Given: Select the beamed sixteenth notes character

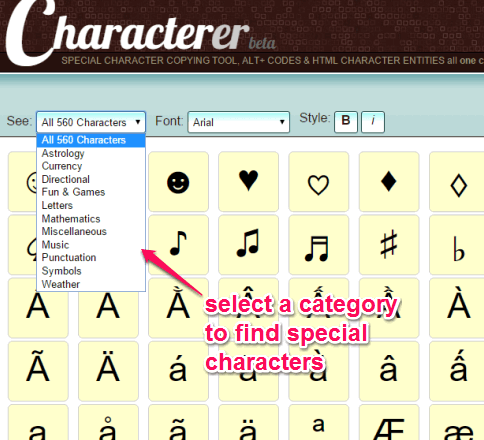Looking at the screenshot, I should 319,245.
